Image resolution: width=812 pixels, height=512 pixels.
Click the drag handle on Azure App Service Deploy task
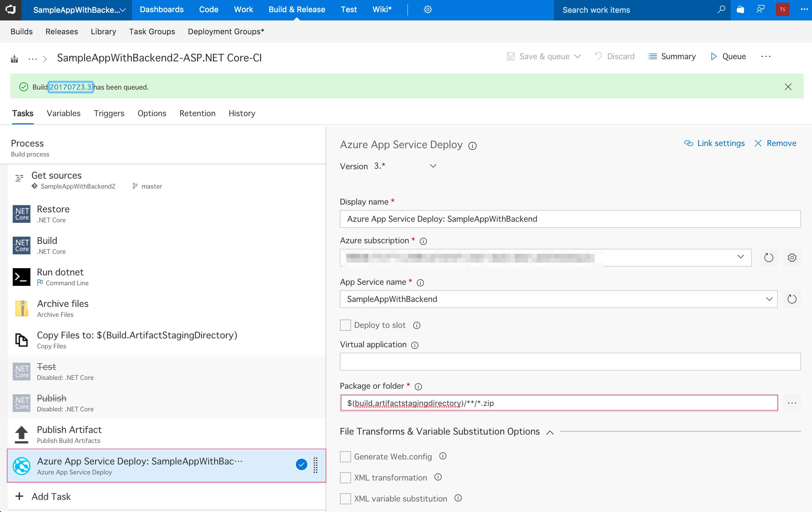[x=316, y=466]
